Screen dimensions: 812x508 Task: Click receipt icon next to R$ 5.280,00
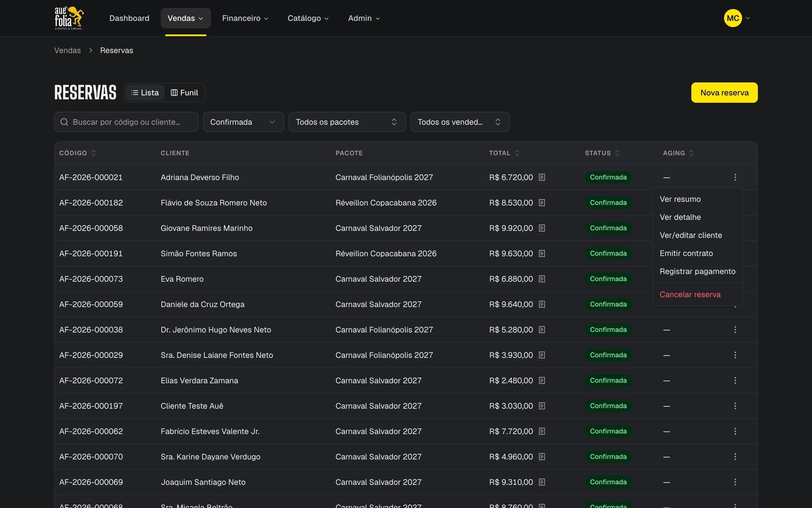click(x=542, y=330)
